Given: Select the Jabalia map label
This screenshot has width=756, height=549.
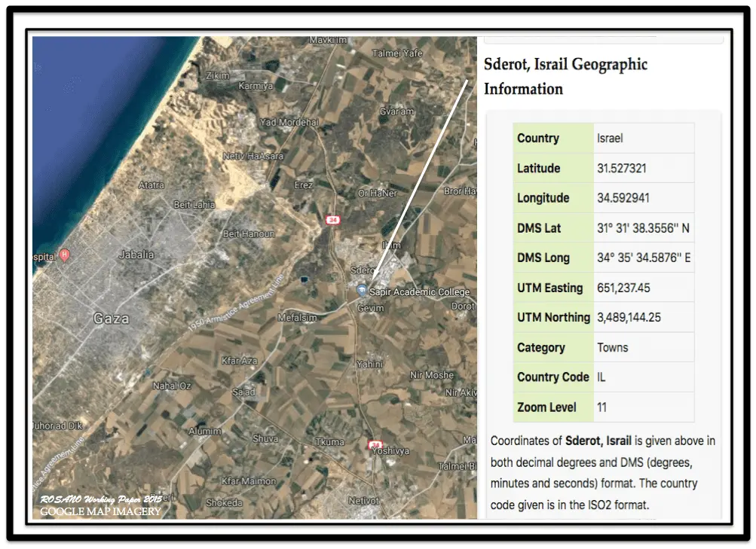Looking at the screenshot, I should pyautogui.click(x=136, y=255).
